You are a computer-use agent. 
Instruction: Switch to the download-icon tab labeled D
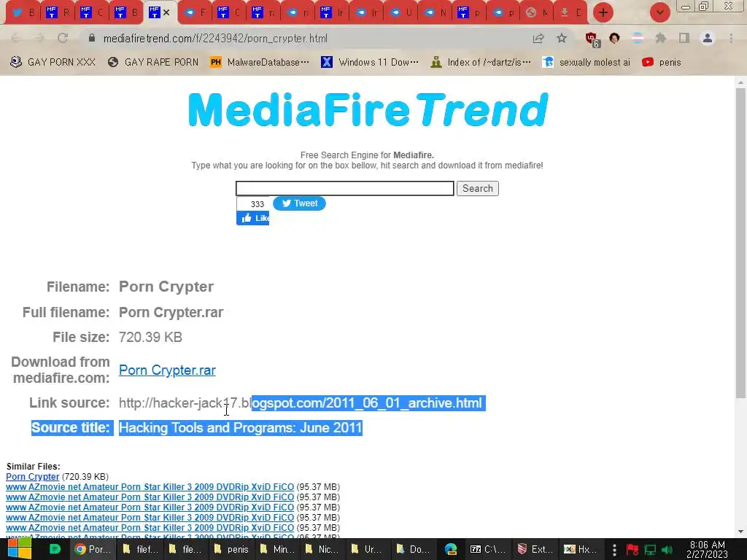coord(570,13)
